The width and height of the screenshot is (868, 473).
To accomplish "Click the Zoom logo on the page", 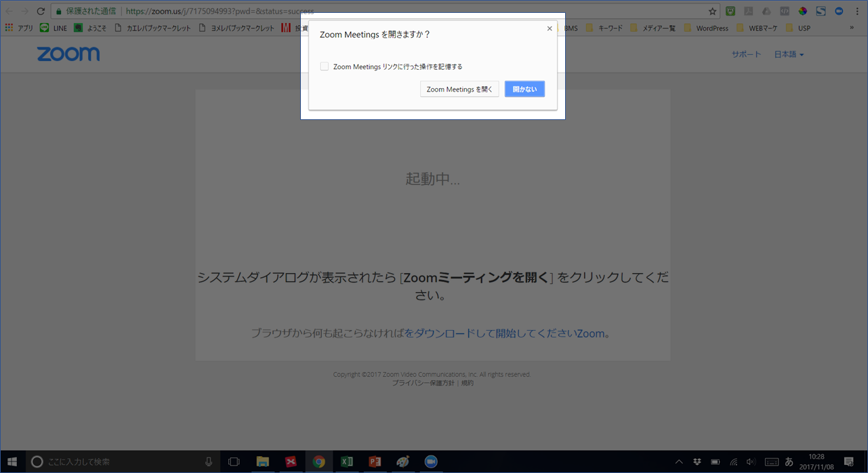I will (68, 54).
